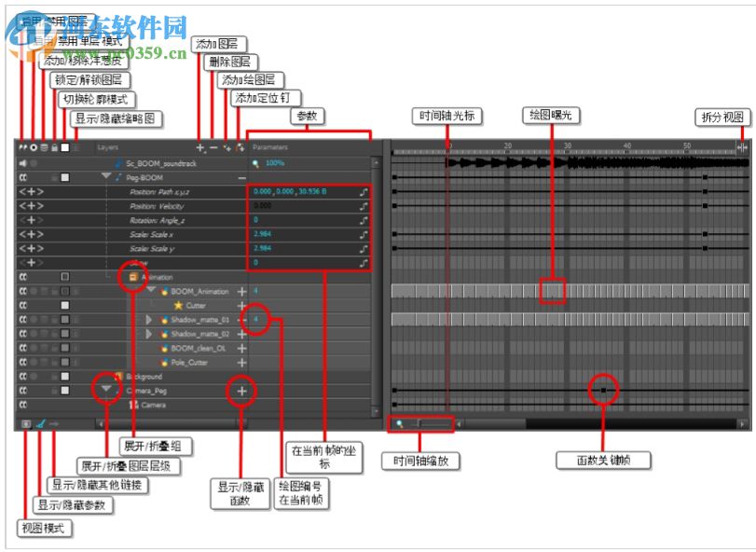Click the Add Peg icon

click(x=240, y=147)
